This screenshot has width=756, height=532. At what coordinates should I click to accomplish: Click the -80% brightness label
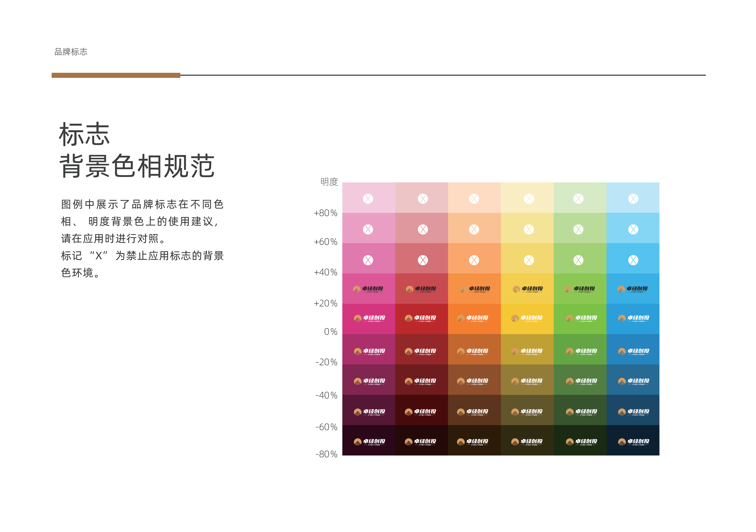[326, 454]
